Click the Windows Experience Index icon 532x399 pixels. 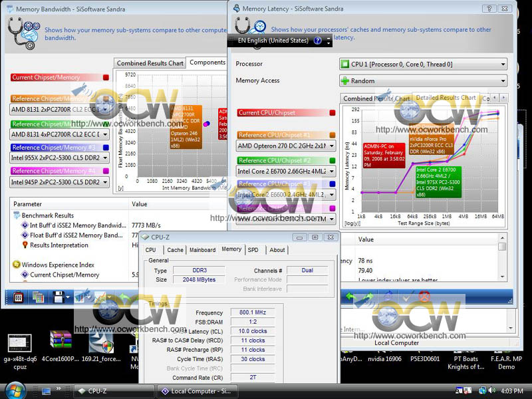[x=16, y=265]
